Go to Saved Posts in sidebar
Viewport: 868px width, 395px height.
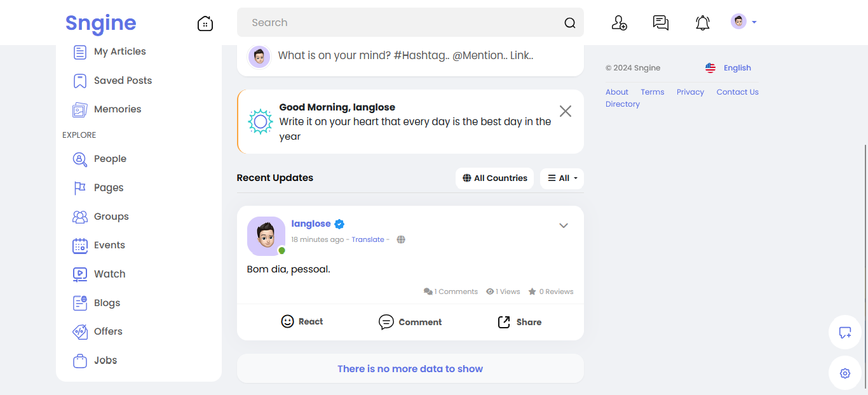pyautogui.click(x=123, y=81)
